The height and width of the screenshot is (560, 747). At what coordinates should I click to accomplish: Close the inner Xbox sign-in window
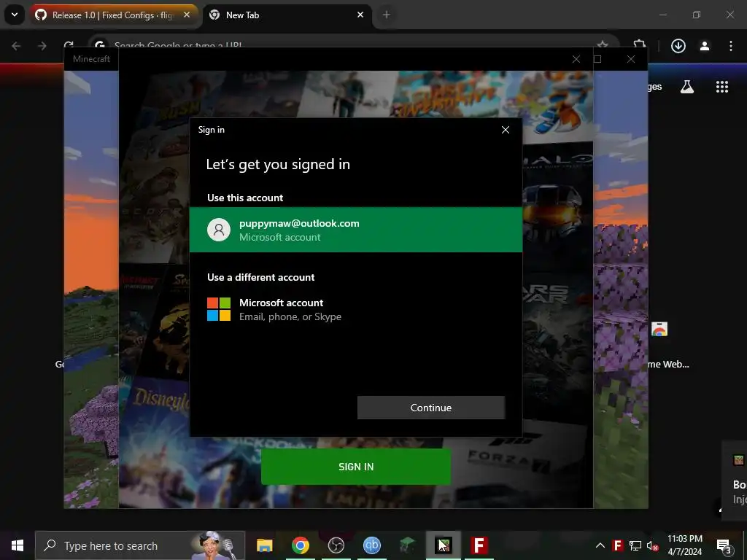tap(576, 59)
